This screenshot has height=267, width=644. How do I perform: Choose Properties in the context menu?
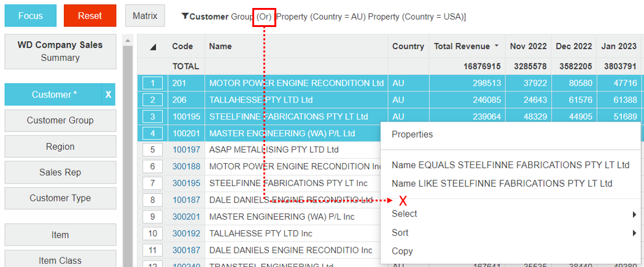pyautogui.click(x=412, y=134)
